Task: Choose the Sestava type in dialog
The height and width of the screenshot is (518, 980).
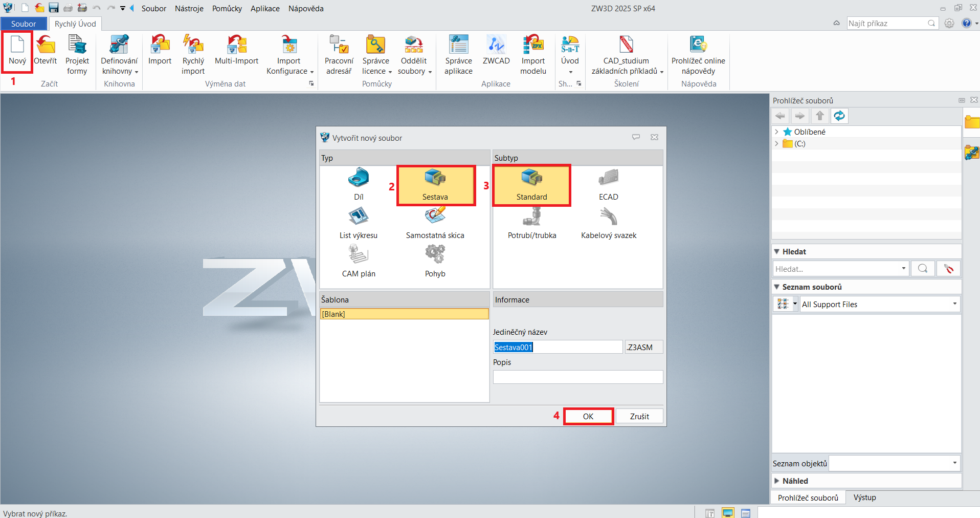Action: click(x=435, y=184)
